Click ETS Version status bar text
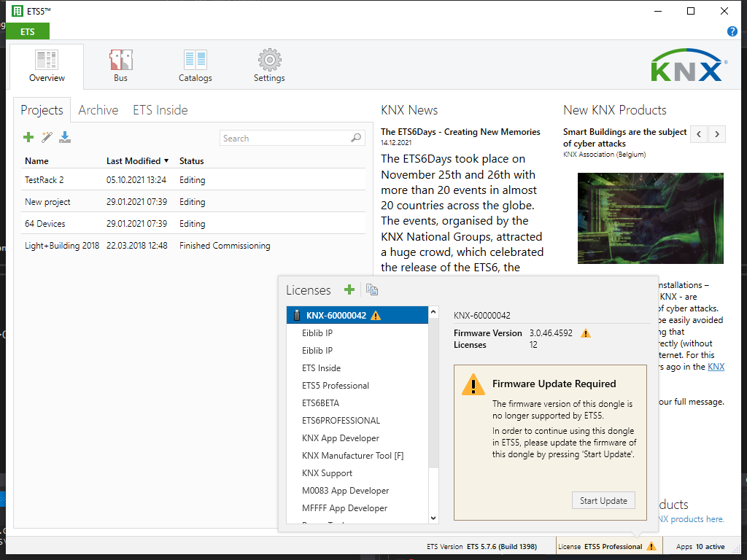This screenshot has width=747, height=560. tap(481, 547)
